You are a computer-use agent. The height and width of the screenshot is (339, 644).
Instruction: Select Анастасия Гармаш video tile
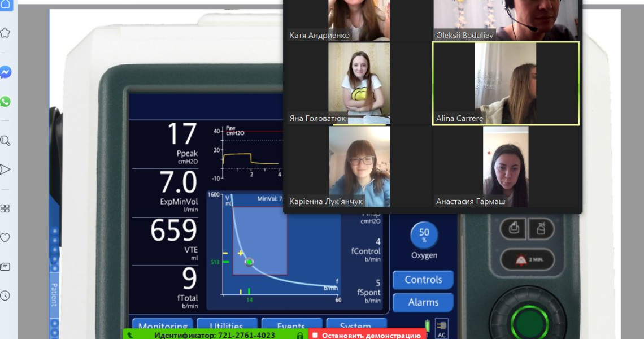click(x=506, y=167)
